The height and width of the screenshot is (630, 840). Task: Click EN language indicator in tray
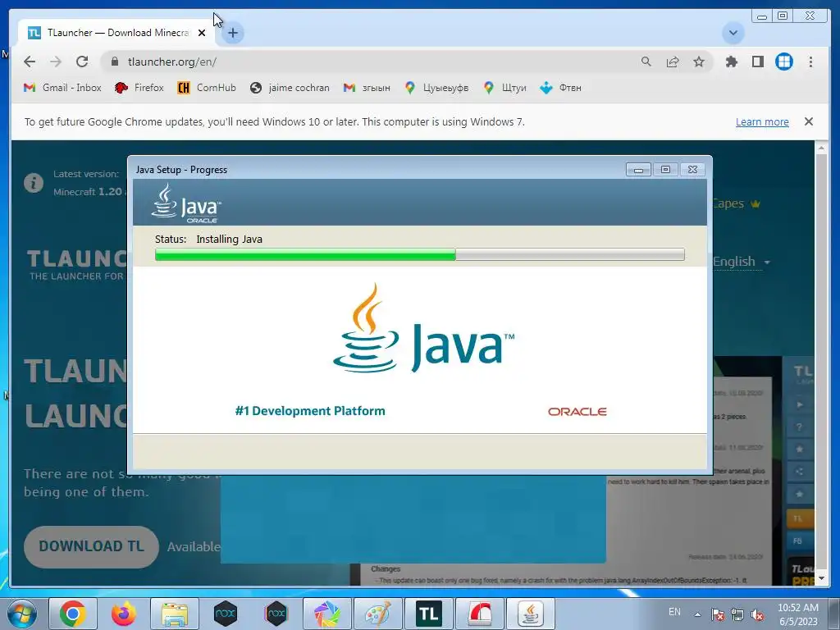pos(674,612)
